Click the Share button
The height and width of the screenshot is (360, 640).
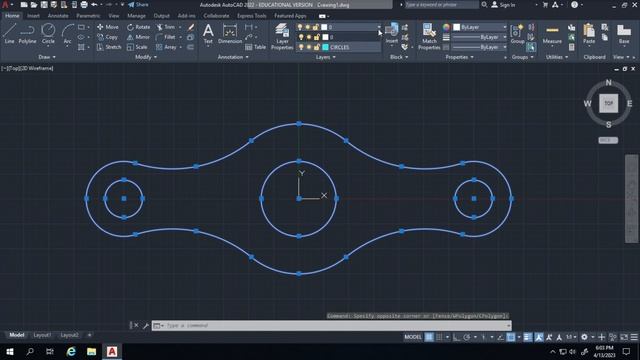[138, 5]
